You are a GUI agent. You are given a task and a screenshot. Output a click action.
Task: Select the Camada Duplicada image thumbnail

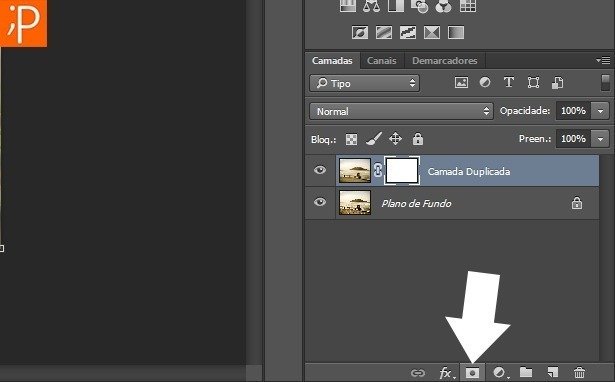(355, 171)
